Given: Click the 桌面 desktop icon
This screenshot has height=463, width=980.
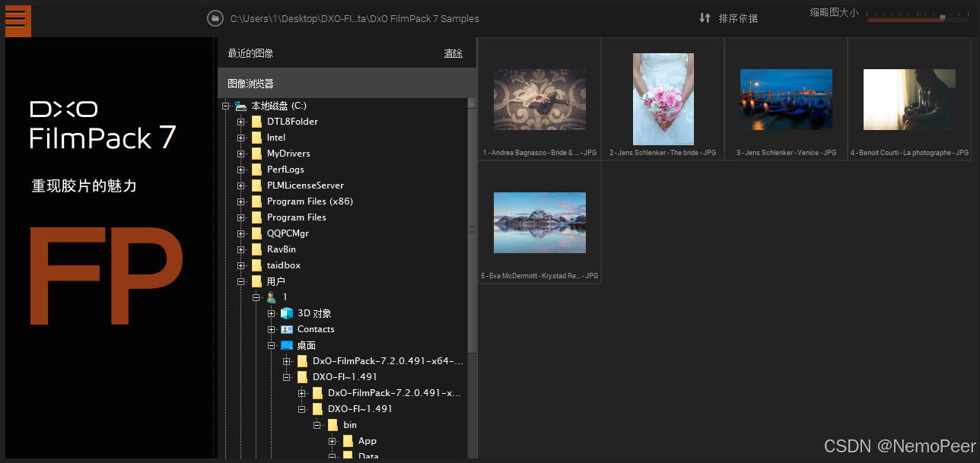Looking at the screenshot, I should tap(287, 345).
